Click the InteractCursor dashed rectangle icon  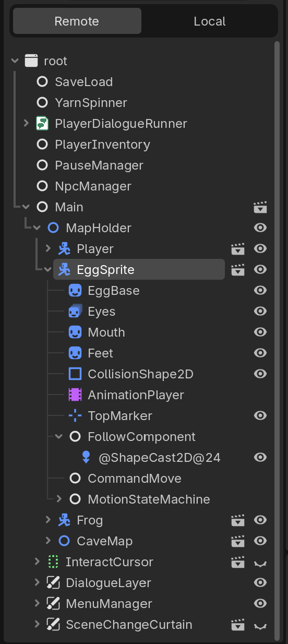(53, 562)
